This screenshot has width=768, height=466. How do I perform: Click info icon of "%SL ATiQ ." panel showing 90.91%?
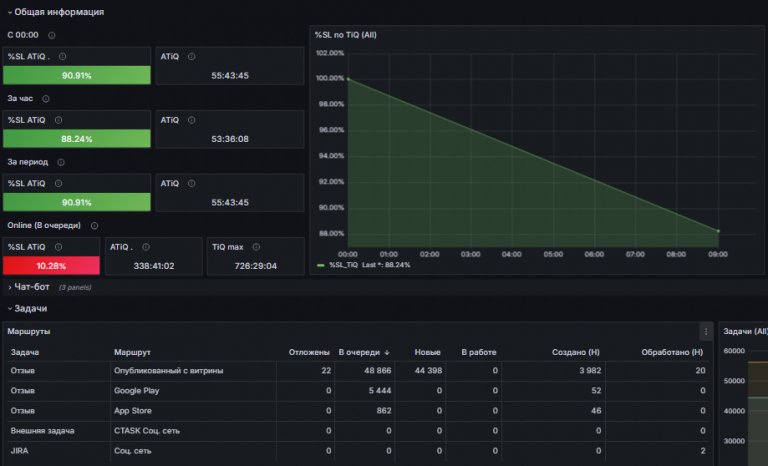pos(63,56)
